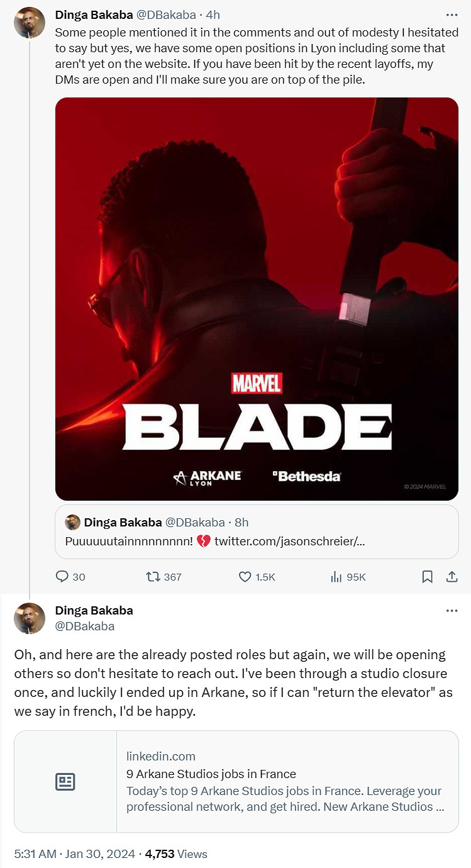This screenshot has width=471, height=868.
Task: Click the small avatar in quoted tweet
Action: pyautogui.click(x=73, y=522)
